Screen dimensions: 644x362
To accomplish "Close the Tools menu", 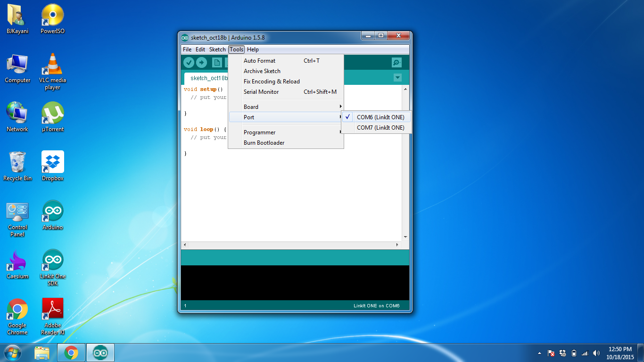I will [237, 49].
